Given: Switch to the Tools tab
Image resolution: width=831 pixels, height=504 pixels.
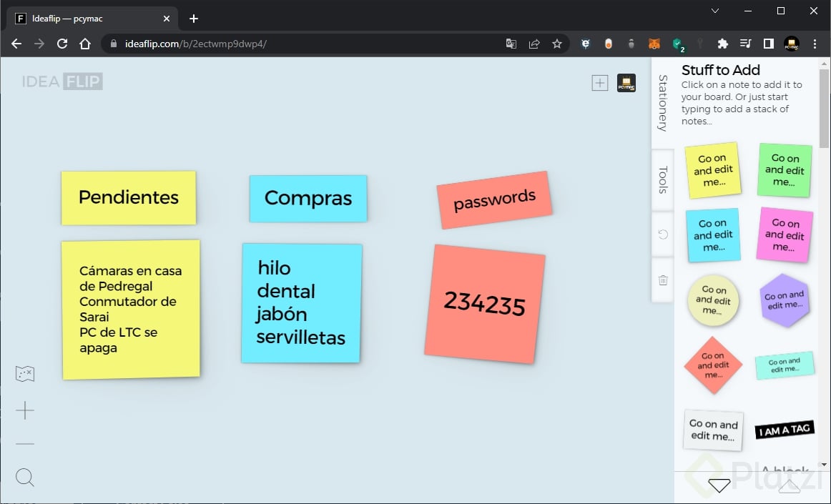Looking at the screenshot, I should point(662,180).
